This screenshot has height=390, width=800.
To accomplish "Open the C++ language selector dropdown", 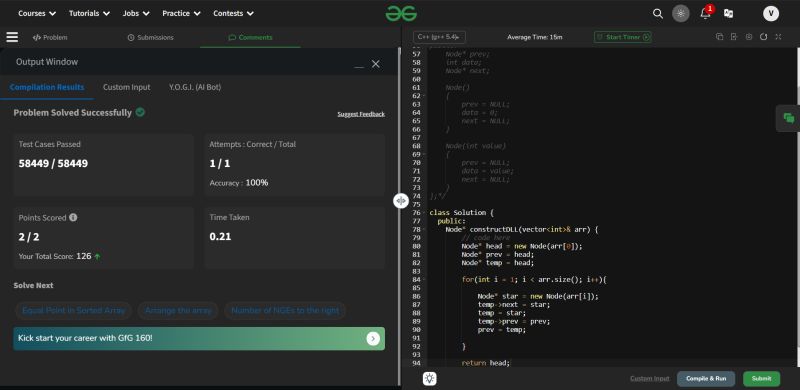I will (439, 37).
